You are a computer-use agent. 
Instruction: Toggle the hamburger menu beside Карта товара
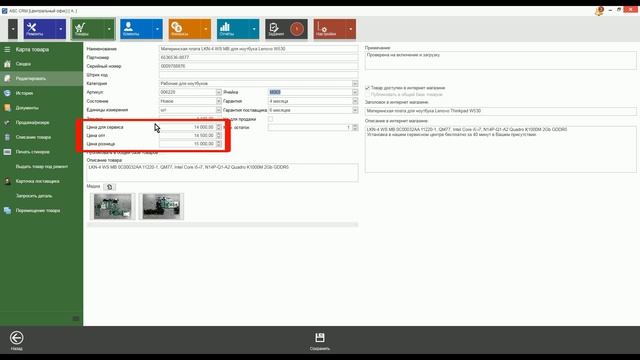[7, 49]
